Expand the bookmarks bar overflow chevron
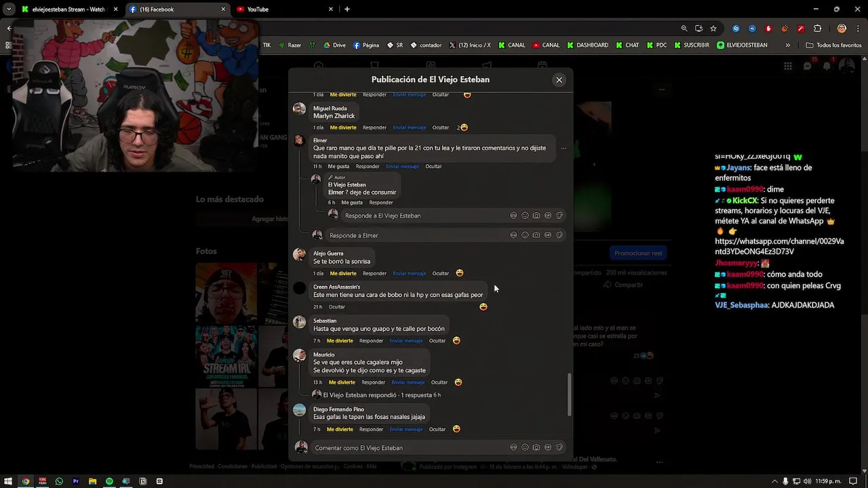The width and height of the screenshot is (868, 488). pos(787,45)
